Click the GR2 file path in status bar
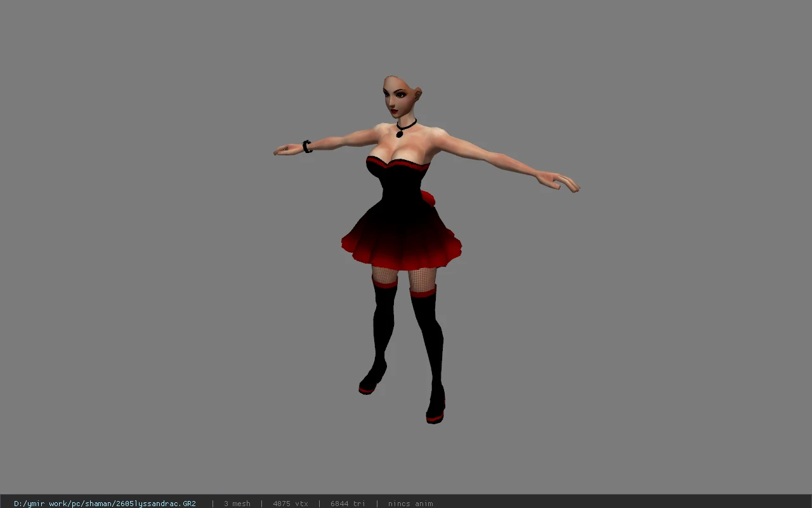This screenshot has width=812, height=508. coord(105,504)
